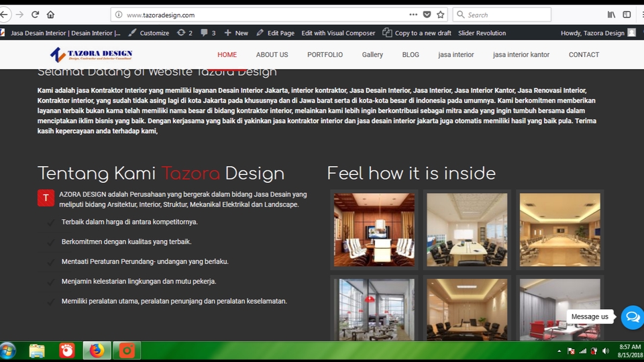The height and width of the screenshot is (362, 644).
Task: Go to the browser home icon
Action: (50, 15)
